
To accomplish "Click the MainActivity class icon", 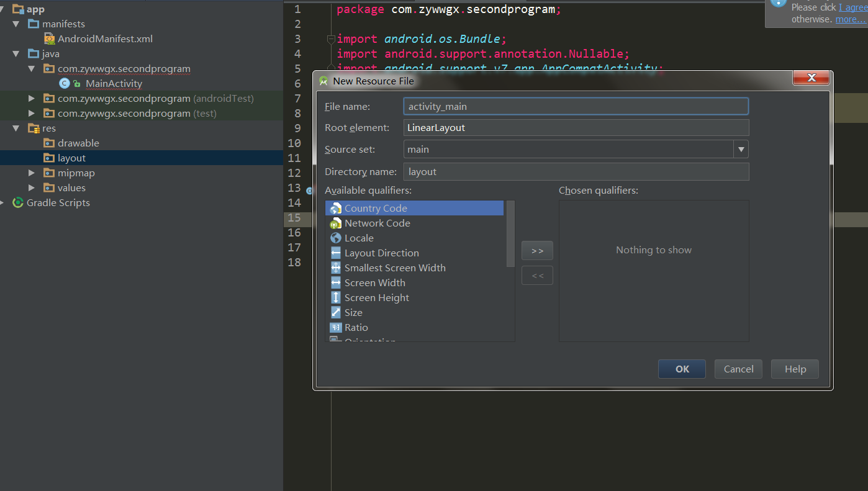I will tap(64, 84).
